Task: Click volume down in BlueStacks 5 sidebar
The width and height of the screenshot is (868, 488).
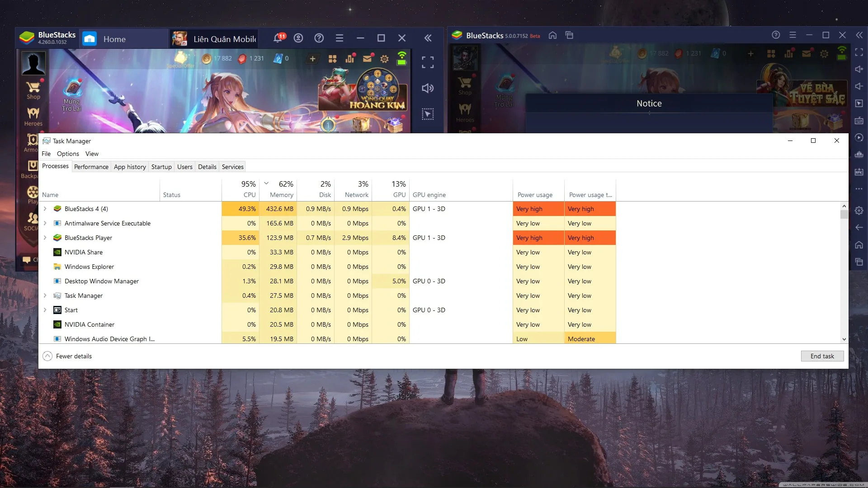Action: coord(859,86)
